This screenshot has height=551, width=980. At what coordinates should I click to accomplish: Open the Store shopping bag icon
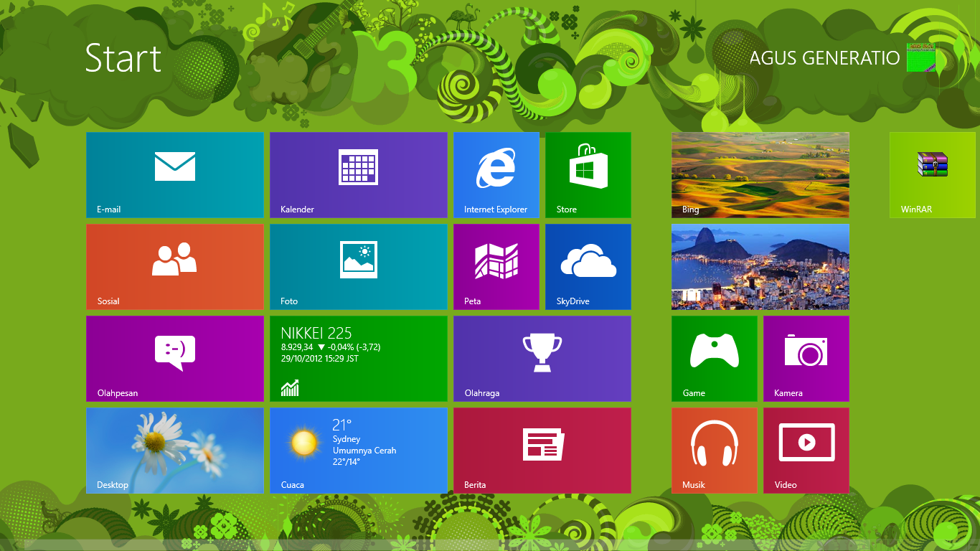pos(588,166)
